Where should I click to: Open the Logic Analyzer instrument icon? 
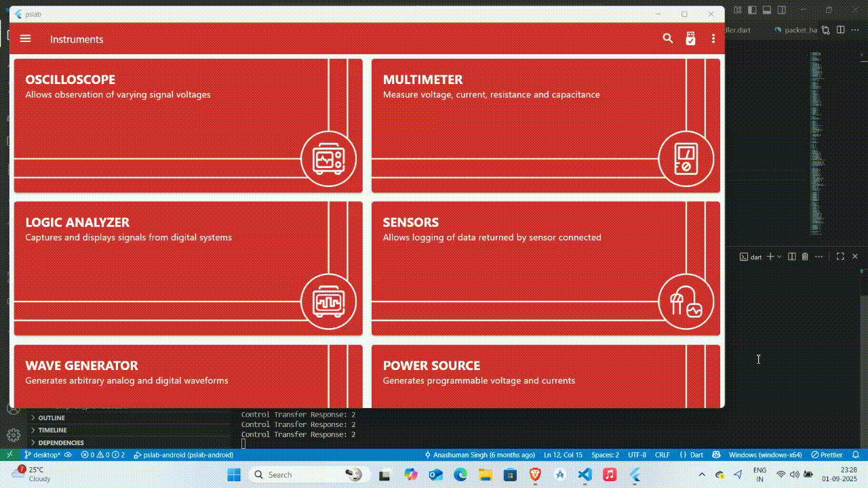328,302
